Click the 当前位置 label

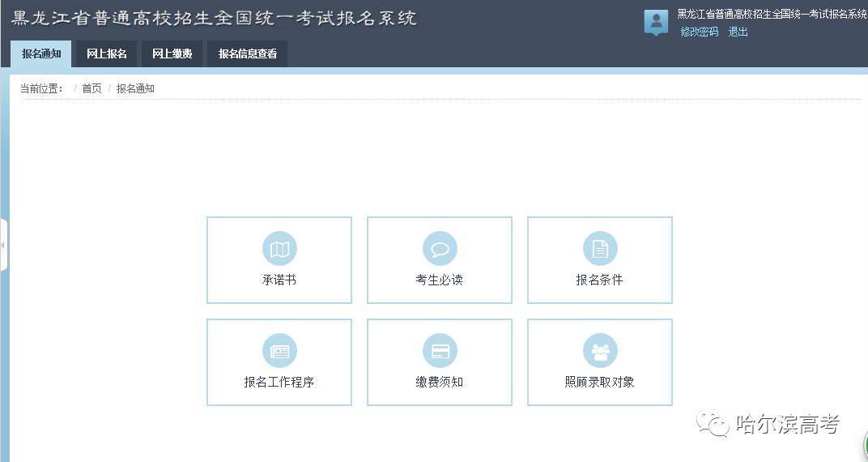pyautogui.click(x=41, y=88)
